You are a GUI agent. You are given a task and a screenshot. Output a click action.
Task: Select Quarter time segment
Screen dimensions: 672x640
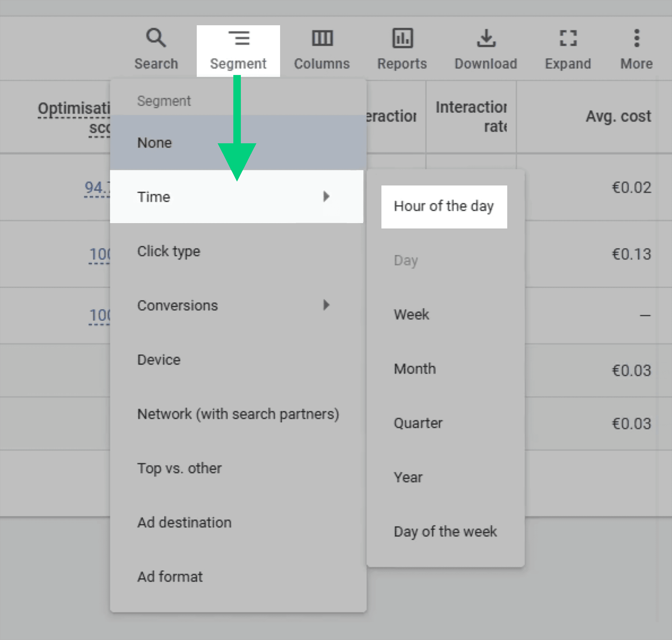tap(417, 423)
